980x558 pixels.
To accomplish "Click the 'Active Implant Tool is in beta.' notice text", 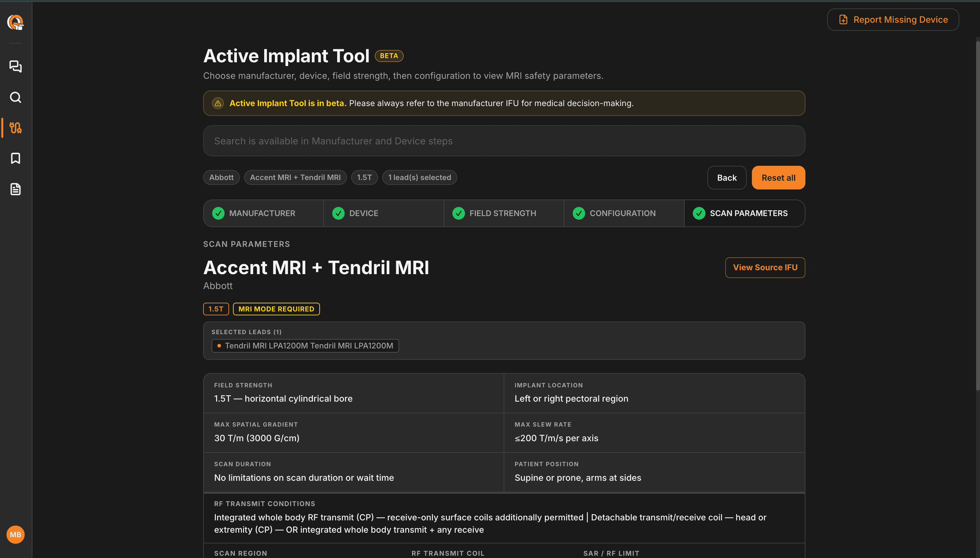I will (288, 103).
